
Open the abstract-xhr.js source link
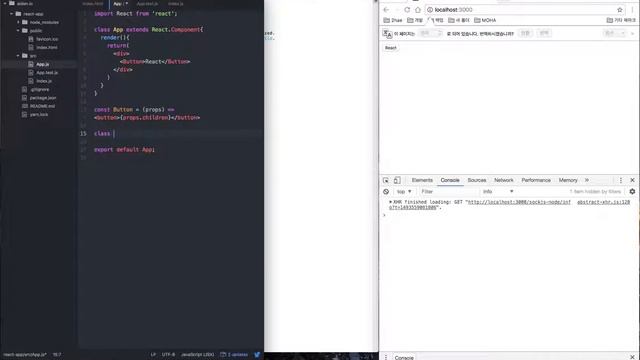[604, 202]
